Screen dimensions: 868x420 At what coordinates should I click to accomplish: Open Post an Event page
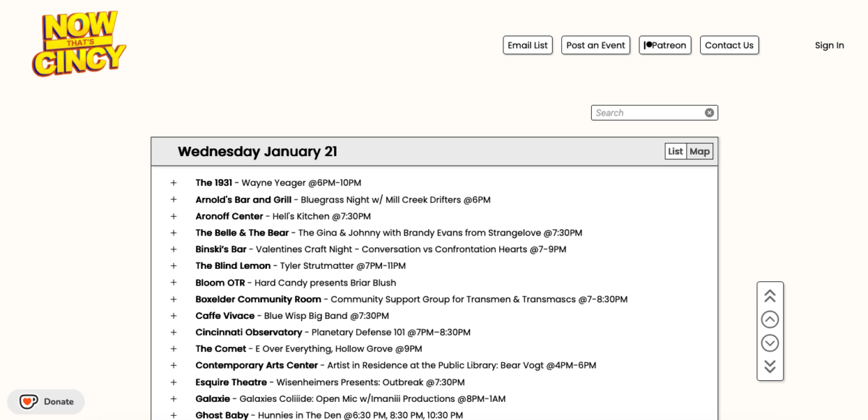[595, 45]
